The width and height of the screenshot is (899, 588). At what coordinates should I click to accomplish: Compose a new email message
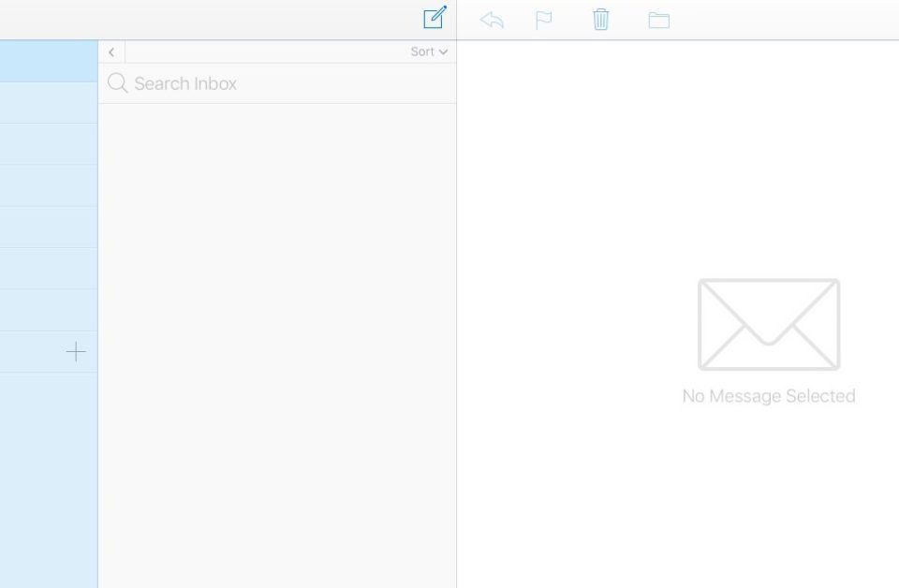[435, 17]
